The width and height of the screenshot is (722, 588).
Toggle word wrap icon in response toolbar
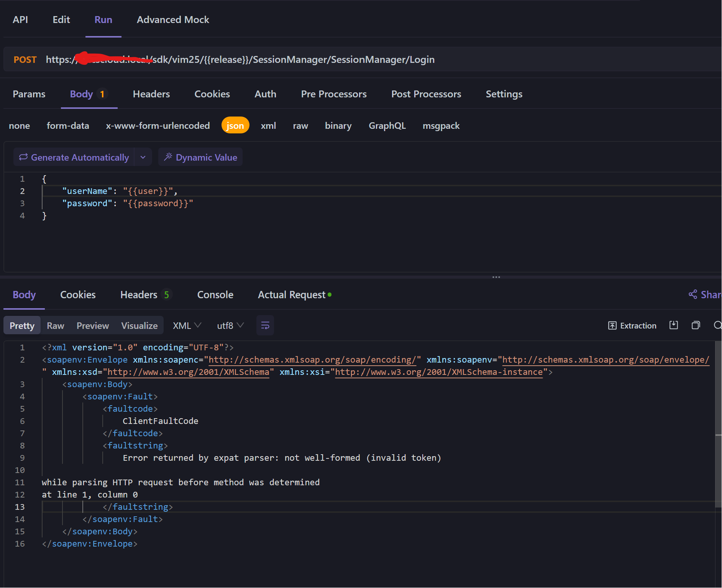[x=265, y=325]
